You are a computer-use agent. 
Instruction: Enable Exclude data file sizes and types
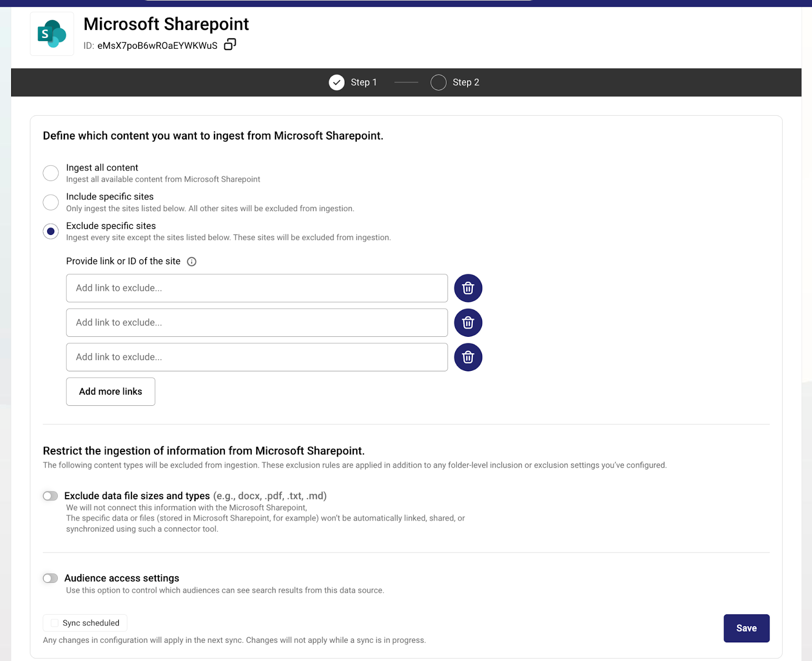pos(50,496)
